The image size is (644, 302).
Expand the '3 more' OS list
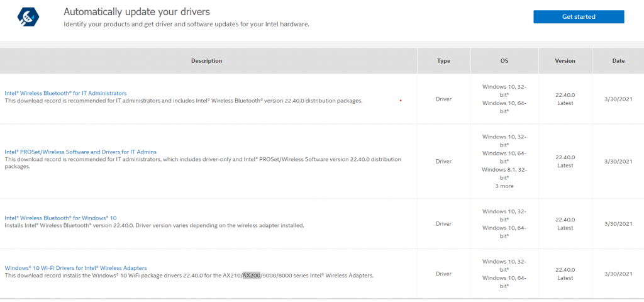click(504, 186)
